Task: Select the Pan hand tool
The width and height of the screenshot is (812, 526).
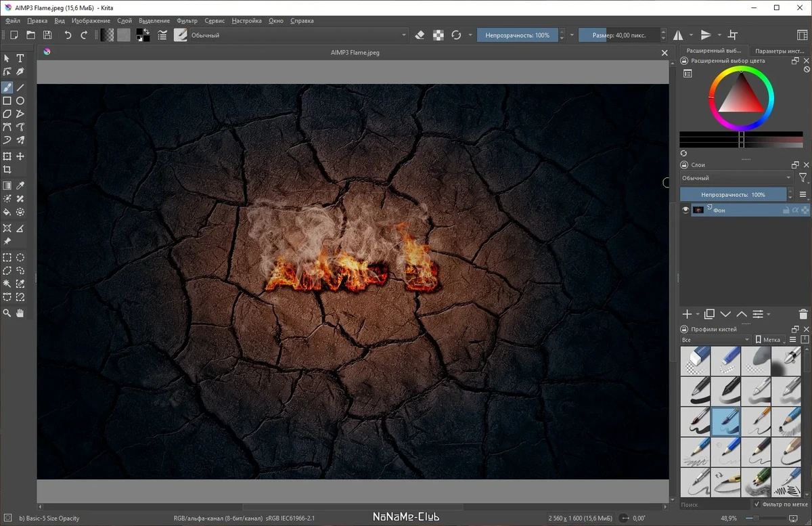Action: pyautogui.click(x=20, y=313)
